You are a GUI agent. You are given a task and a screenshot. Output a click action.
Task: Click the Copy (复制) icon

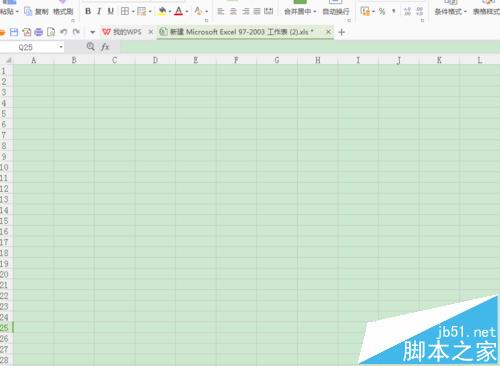click(x=28, y=12)
